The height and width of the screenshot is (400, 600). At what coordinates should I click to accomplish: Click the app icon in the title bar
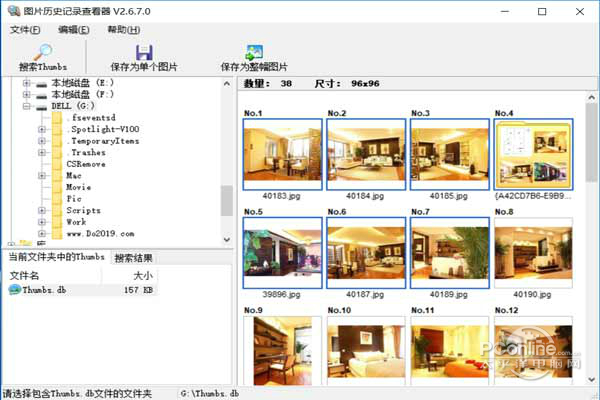[14, 11]
